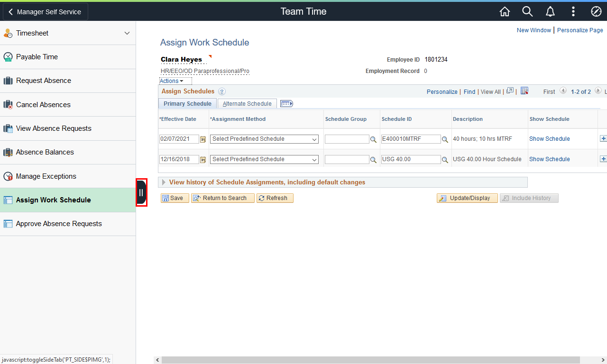Look up Schedule ID for USG 40.00
Image resolution: width=607 pixels, height=364 pixels.
[445, 160]
